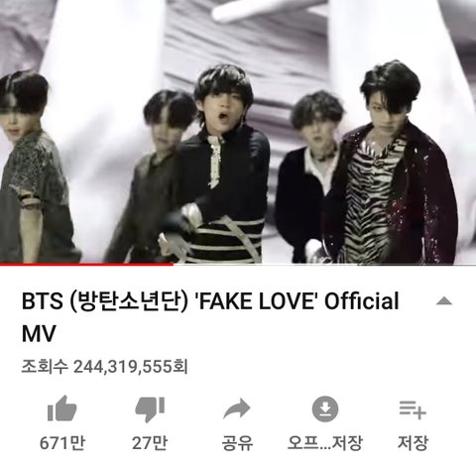The height and width of the screenshot is (465, 476).
Task: Select the 671만 like count
Action: point(62,443)
